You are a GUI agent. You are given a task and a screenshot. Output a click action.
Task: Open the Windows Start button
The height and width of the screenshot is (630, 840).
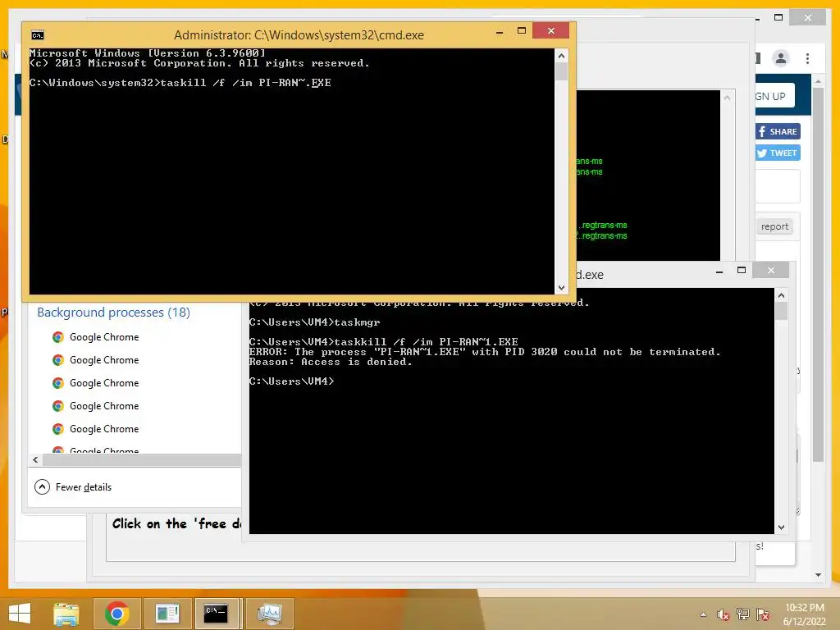point(20,614)
